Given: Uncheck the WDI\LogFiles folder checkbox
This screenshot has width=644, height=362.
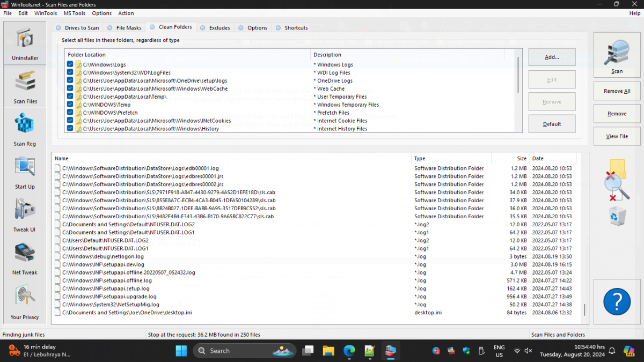Looking at the screenshot, I should click(70, 72).
